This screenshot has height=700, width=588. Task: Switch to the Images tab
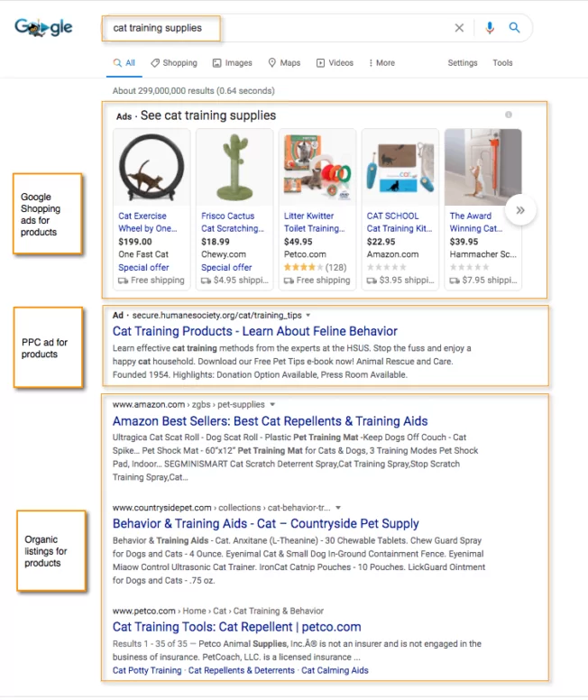coord(232,63)
